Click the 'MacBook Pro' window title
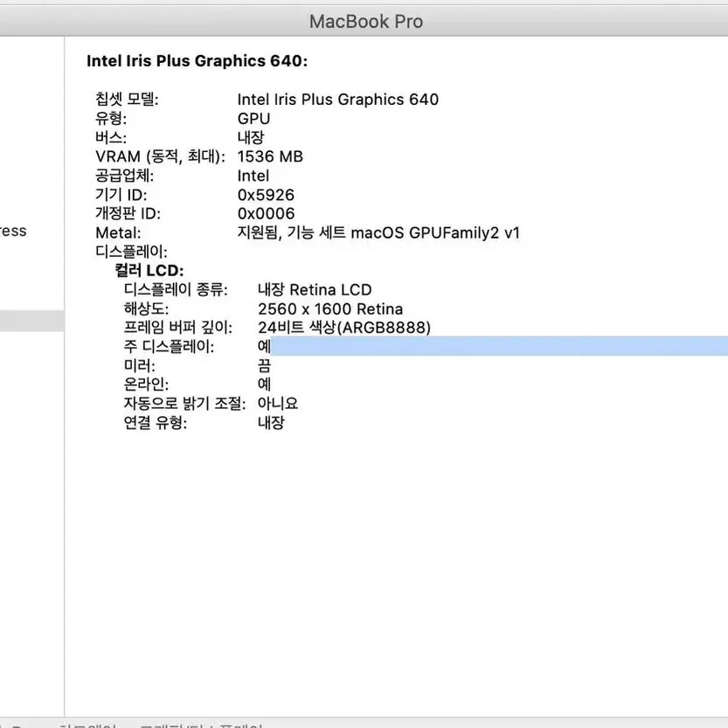Viewport: 728px width, 728px height. tap(366, 21)
